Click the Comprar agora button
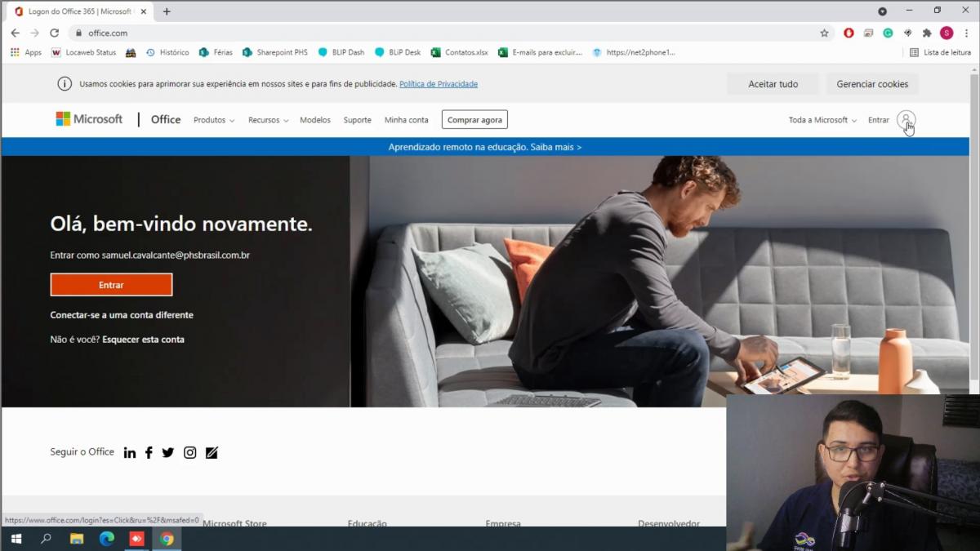The image size is (980, 551). 474,120
